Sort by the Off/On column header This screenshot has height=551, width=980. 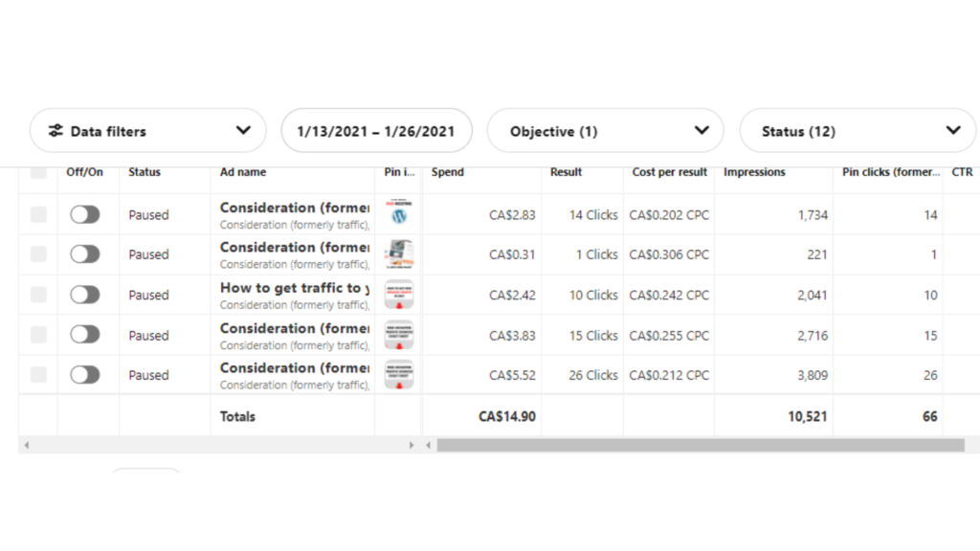pos(84,172)
